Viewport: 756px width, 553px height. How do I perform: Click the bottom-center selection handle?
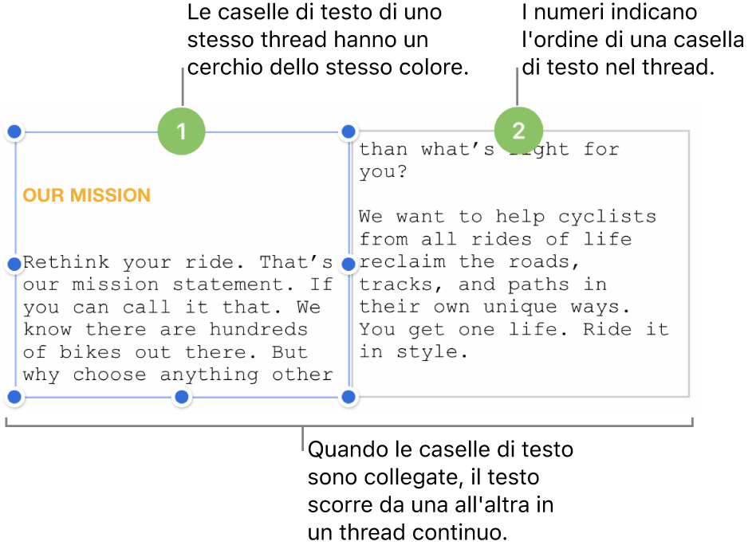pyautogui.click(x=182, y=396)
